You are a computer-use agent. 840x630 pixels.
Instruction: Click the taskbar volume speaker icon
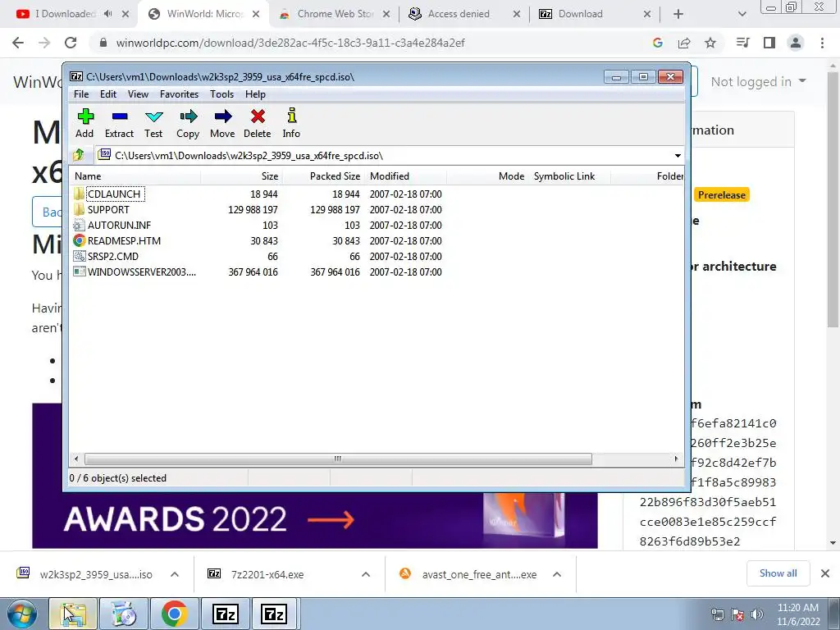pyautogui.click(x=756, y=614)
